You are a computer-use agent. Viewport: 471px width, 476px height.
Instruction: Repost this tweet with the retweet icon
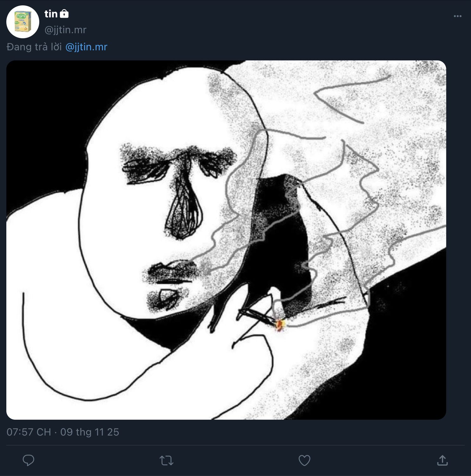click(x=166, y=461)
